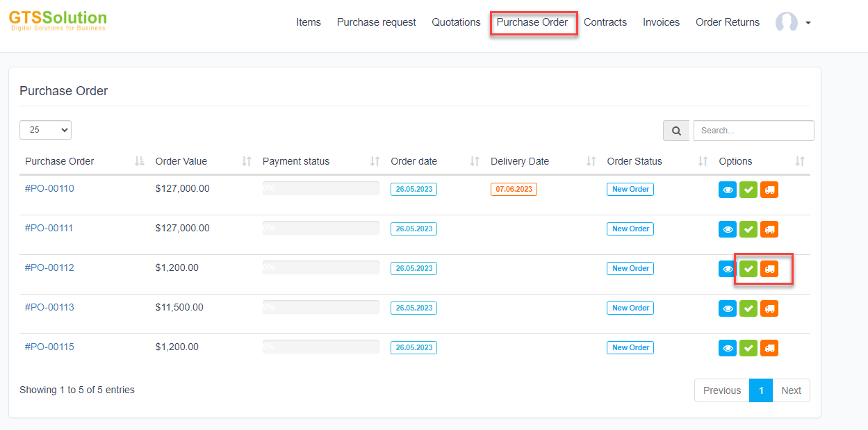This screenshot has height=430, width=868.
Task: Click orange delivery truck icon for #PO-00112
Action: (769, 269)
